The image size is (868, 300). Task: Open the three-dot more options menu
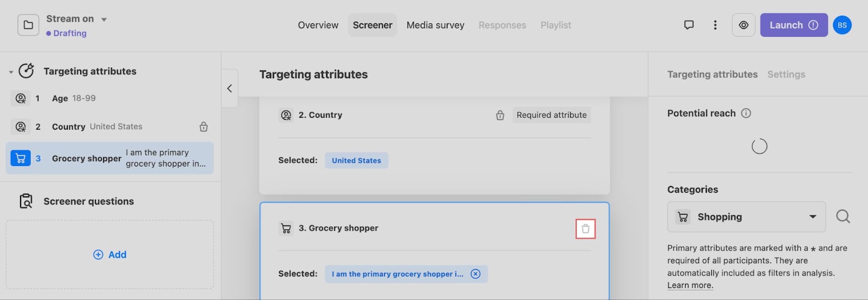click(x=715, y=25)
